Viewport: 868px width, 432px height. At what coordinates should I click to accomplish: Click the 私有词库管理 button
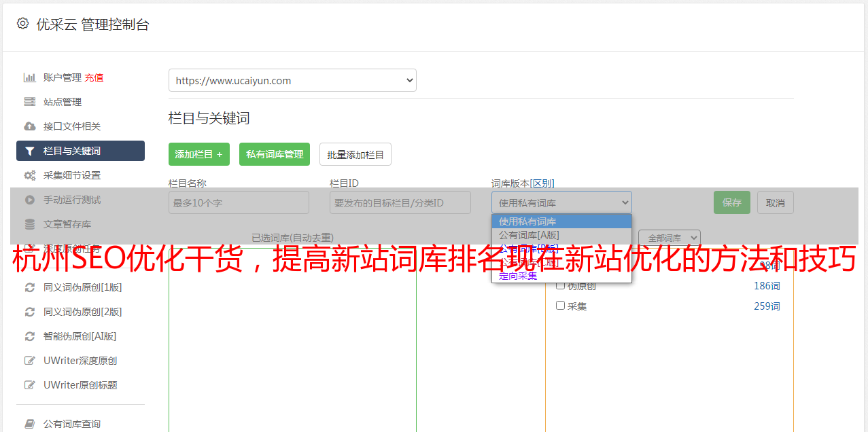pos(275,154)
